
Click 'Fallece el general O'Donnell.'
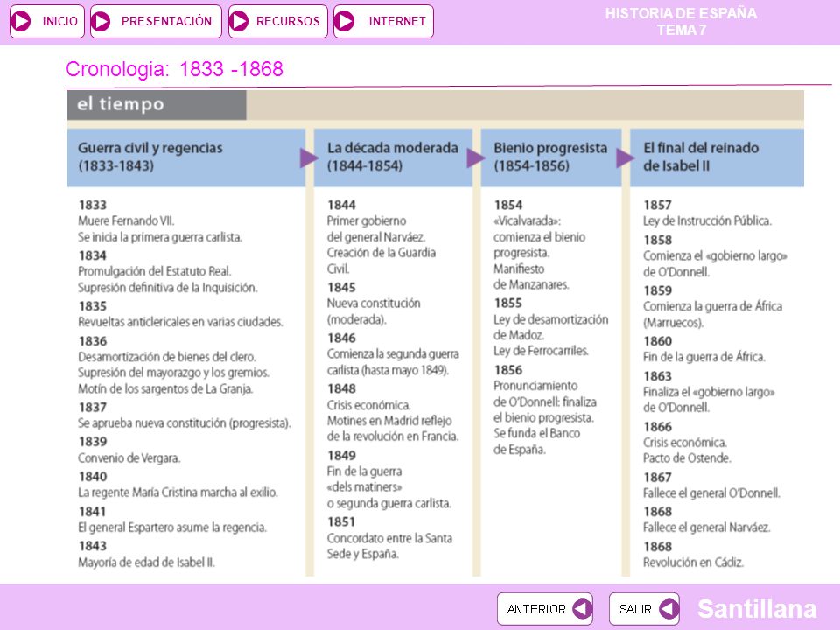click(711, 493)
